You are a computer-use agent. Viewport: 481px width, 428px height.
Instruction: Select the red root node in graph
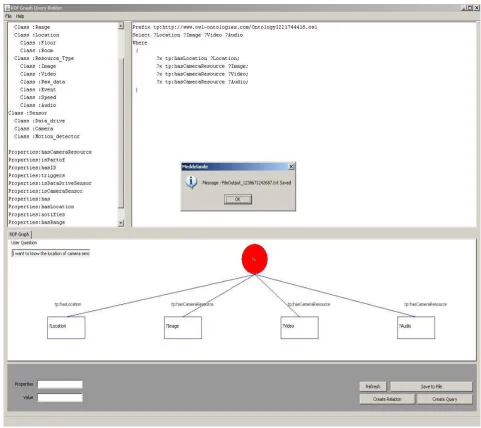click(x=254, y=259)
